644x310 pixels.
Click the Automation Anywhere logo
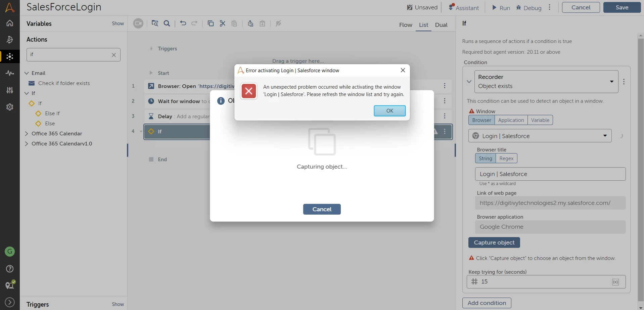click(x=10, y=7)
